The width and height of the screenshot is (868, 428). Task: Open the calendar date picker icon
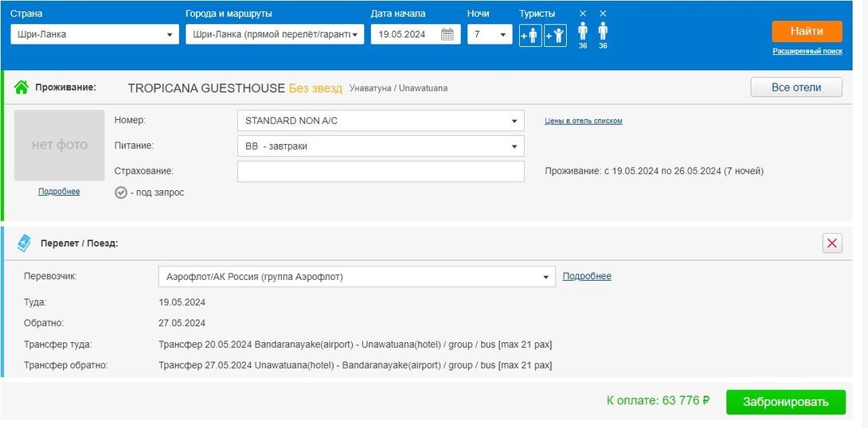tap(448, 34)
